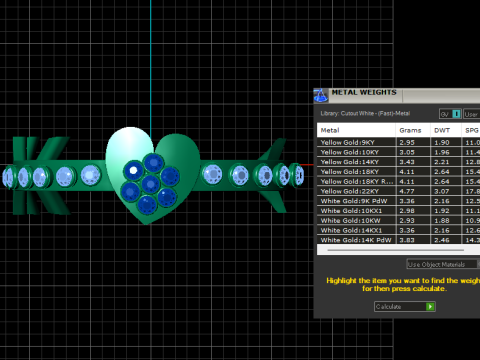Select the White Gold:14K PdW row
Image resolution: width=480 pixels, height=360 pixels.
click(398, 240)
